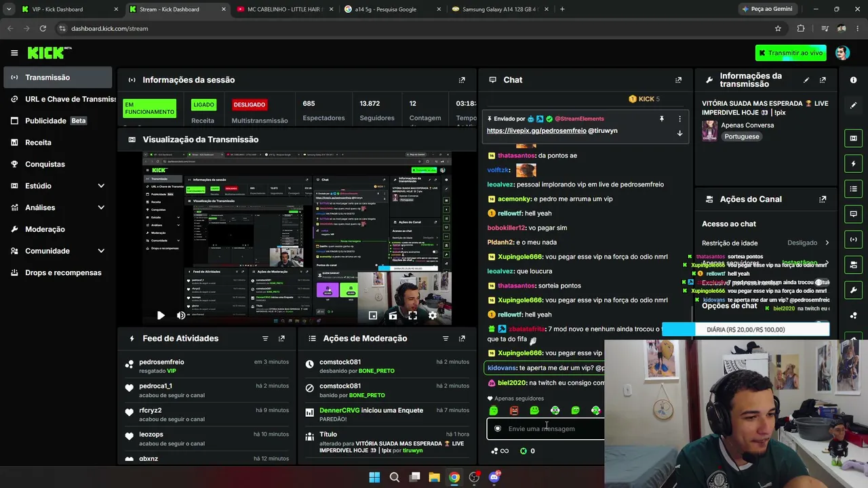Open Moderação in the sidebar
Image resolution: width=868 pixels, height=488 pixels.
(x=57, y=229)
